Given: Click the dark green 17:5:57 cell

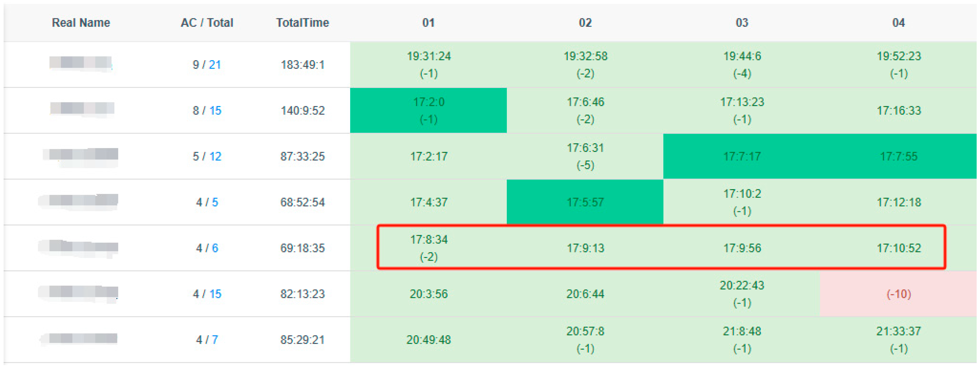Looking at the screenshot, I should click(x=585, y=202).
